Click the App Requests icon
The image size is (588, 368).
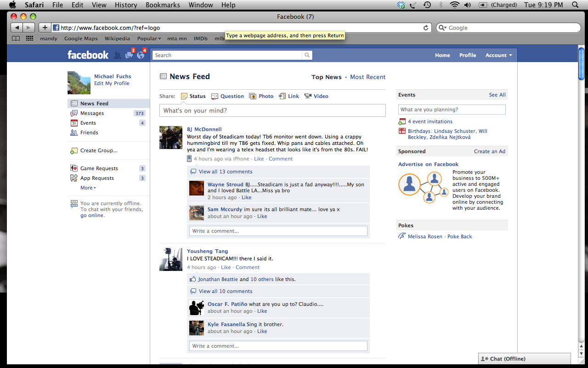click(74, 178)
